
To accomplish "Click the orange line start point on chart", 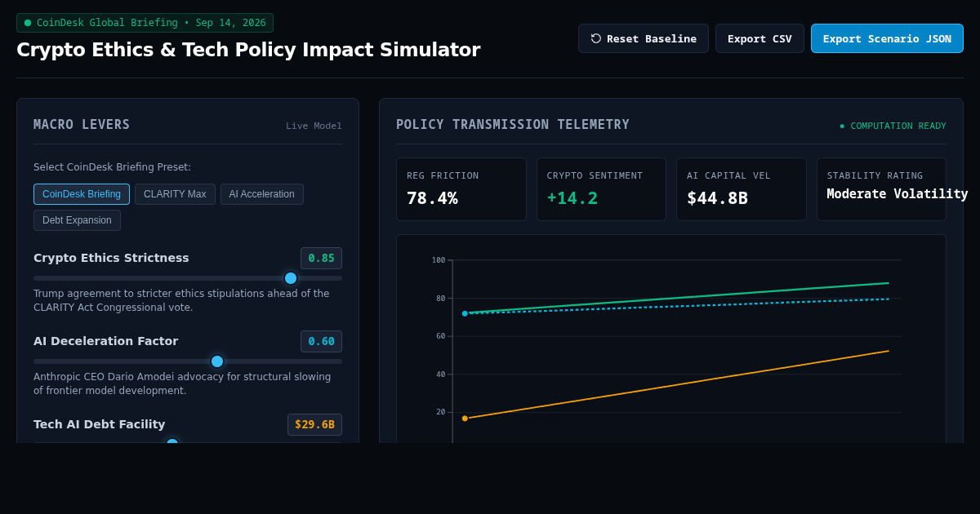I will tap(465, 419).
